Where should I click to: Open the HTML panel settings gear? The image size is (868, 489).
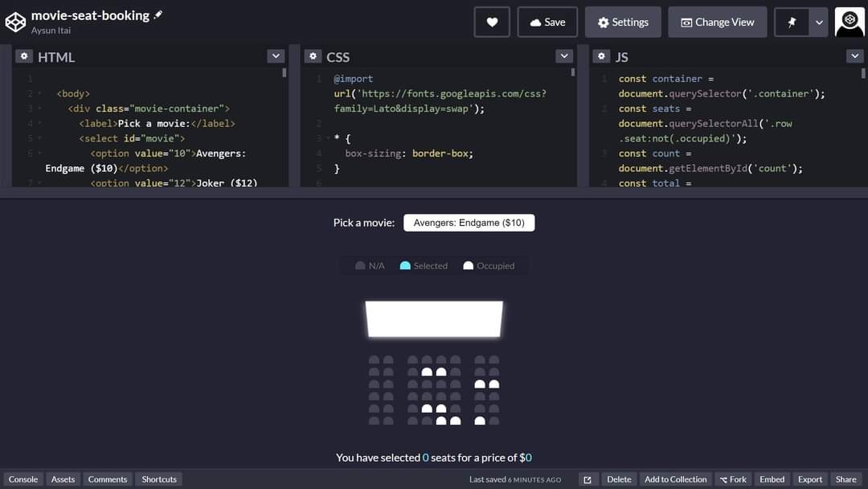click(23, 56)
